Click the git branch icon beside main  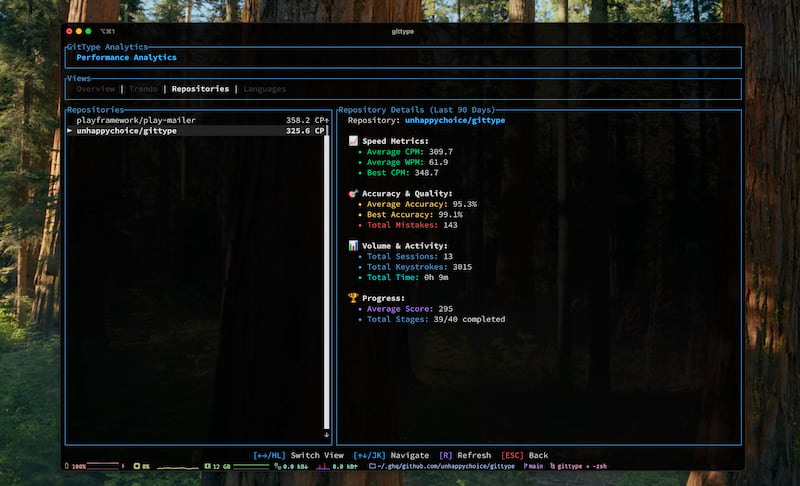coord(524,466)
